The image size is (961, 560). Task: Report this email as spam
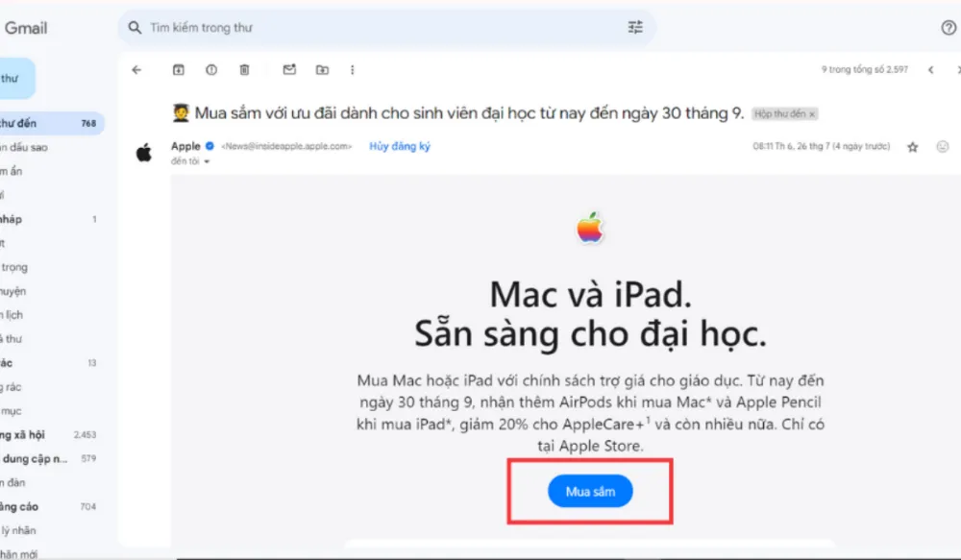click(211, 70)
